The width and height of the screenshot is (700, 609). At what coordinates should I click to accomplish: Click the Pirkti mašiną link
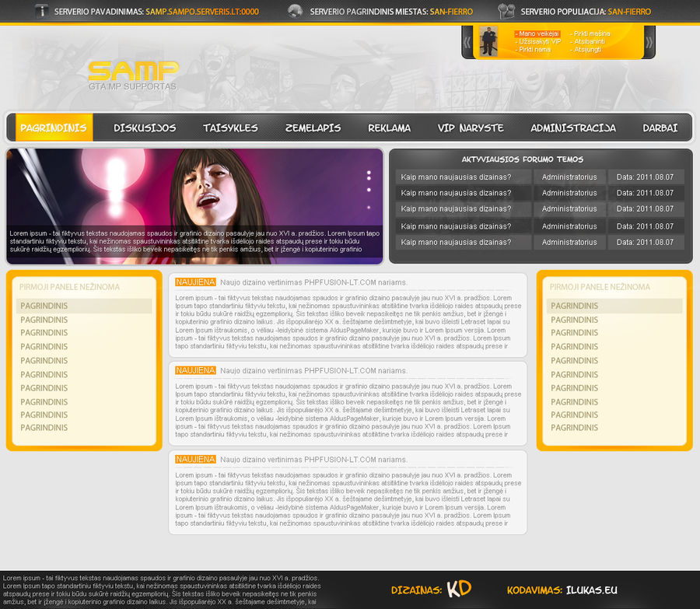(x=590, y=34)
